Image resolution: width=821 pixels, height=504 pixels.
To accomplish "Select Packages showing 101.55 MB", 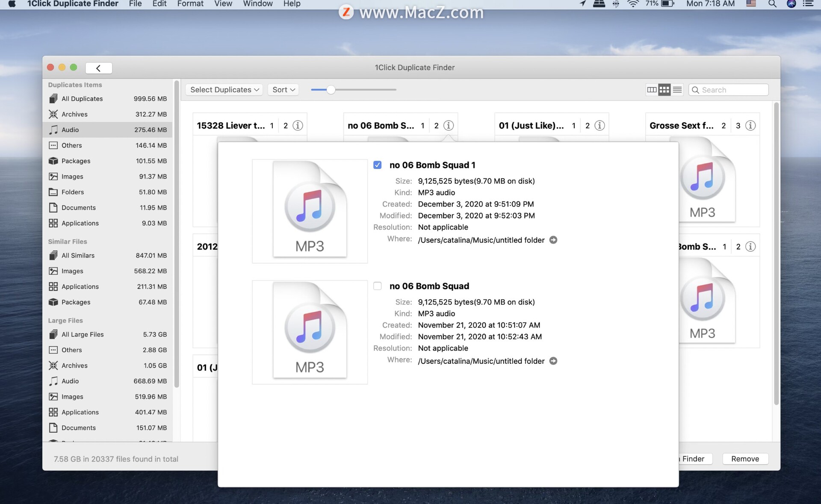I will (107, 161).
